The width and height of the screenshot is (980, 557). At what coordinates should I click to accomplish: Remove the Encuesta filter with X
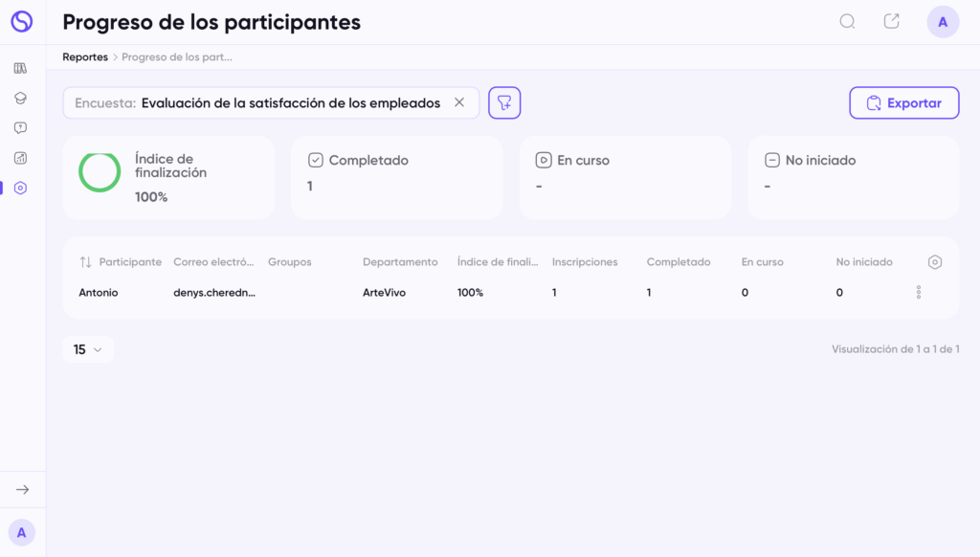[459, 102]
